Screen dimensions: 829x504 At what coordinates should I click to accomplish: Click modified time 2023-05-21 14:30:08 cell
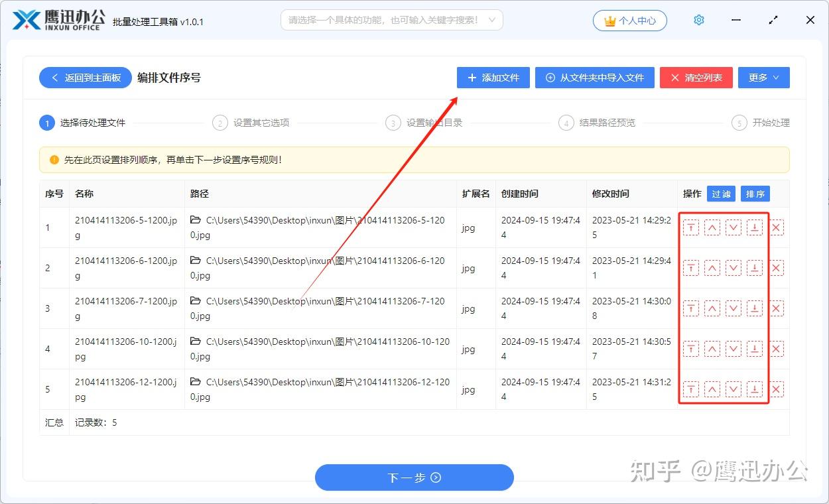[x=632, y=308]
